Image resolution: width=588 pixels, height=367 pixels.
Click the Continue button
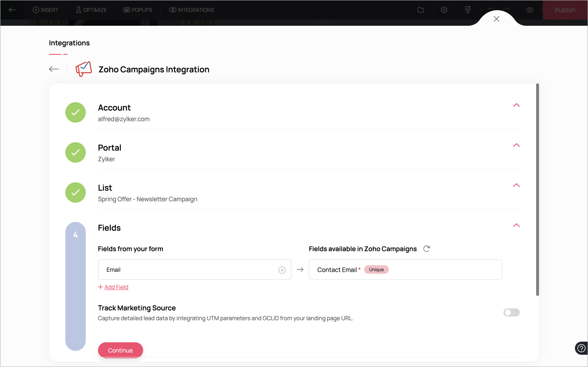pos(120,350)
